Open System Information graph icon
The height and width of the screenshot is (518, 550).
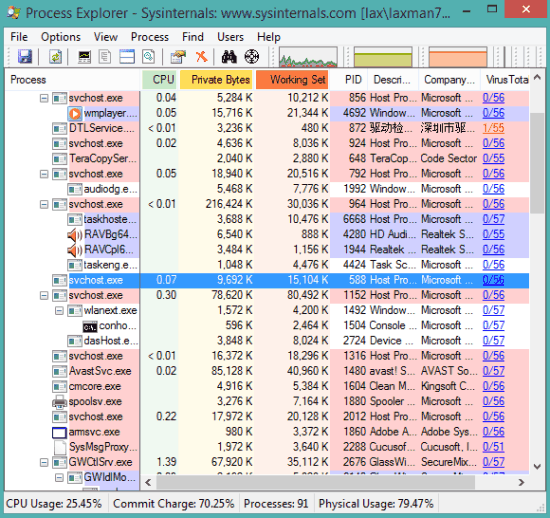[x=84, y=56]
